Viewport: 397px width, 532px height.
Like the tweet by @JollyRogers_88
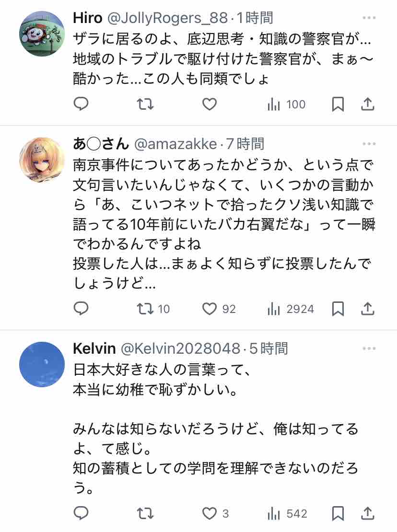[210, 104]
